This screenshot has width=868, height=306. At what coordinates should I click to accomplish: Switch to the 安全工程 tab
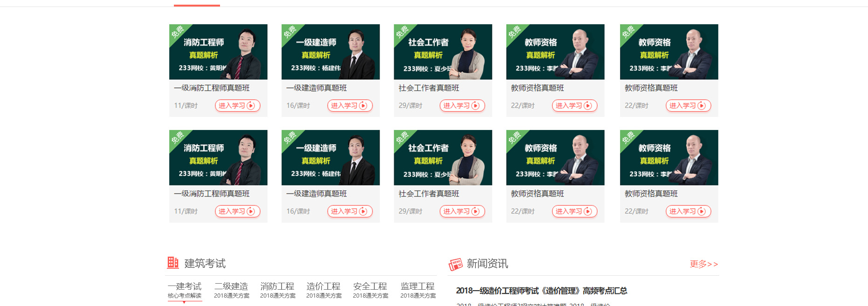pos(370,290)
